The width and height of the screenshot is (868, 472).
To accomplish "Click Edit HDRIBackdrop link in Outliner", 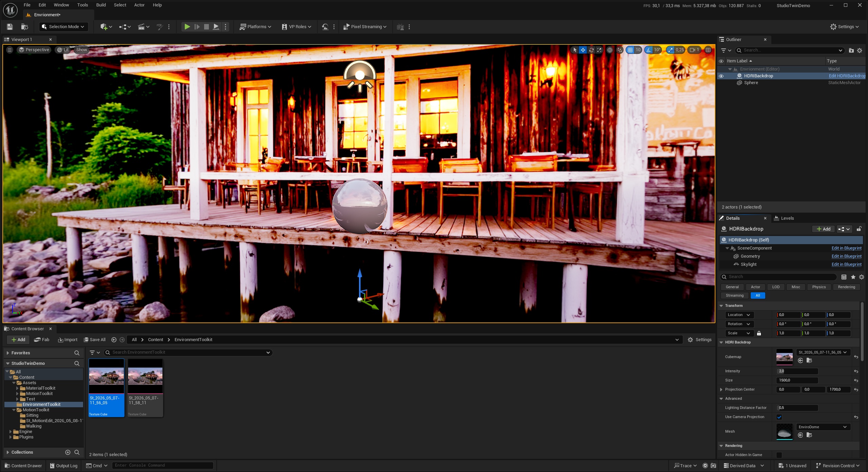I will pyautogui.click(x=847, y=76).
